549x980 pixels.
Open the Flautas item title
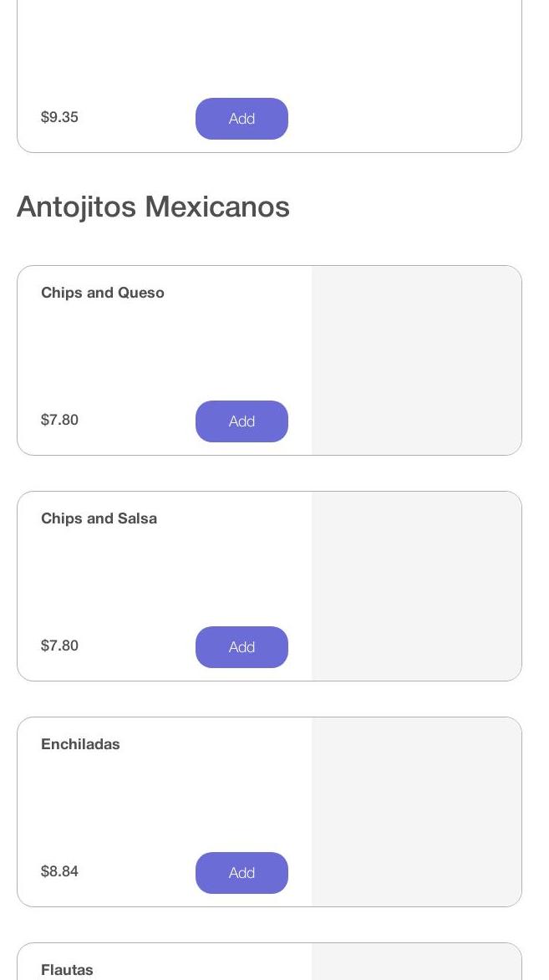click(67, 970)
